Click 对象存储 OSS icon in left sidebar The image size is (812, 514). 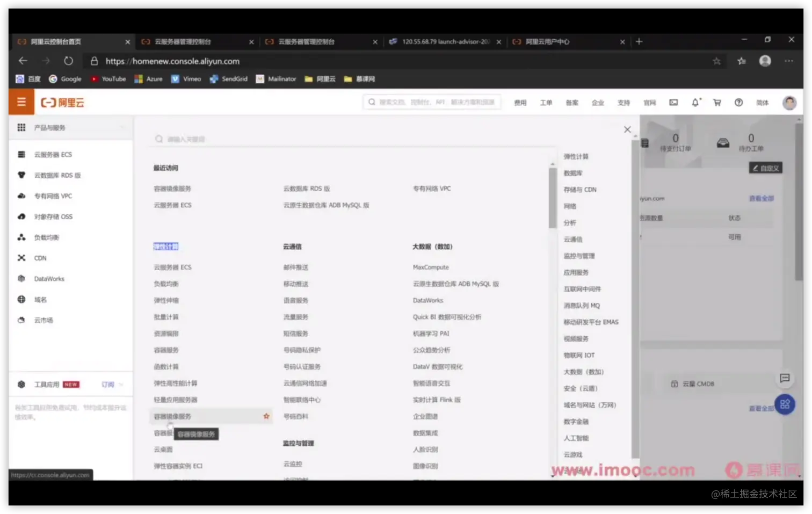[x=21, y=217]
